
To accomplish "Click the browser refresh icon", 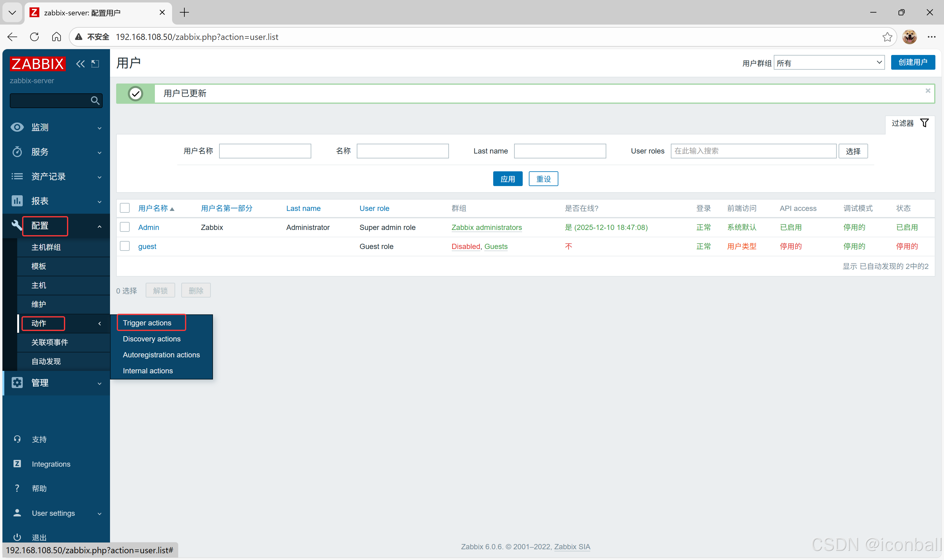I will (x=34, y=37).
